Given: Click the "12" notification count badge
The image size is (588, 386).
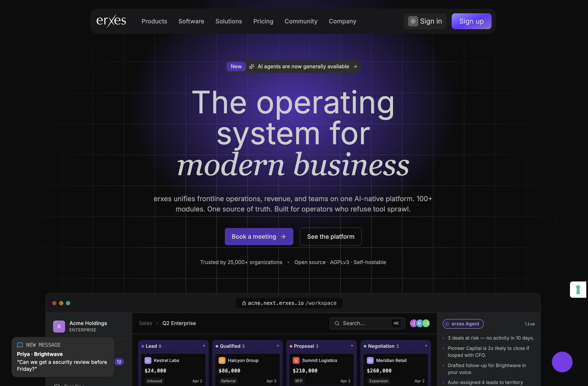Looking at the screenshot, I should tap(119, 362).
